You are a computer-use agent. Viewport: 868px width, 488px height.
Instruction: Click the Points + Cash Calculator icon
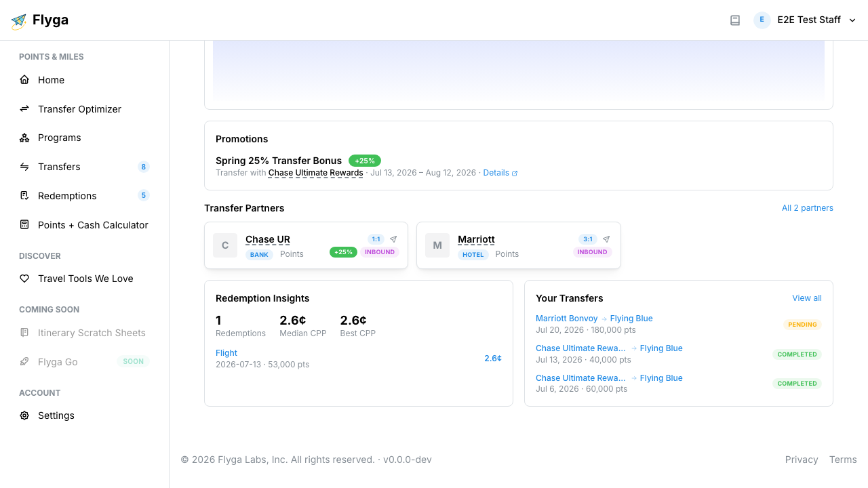pos(24,224)
